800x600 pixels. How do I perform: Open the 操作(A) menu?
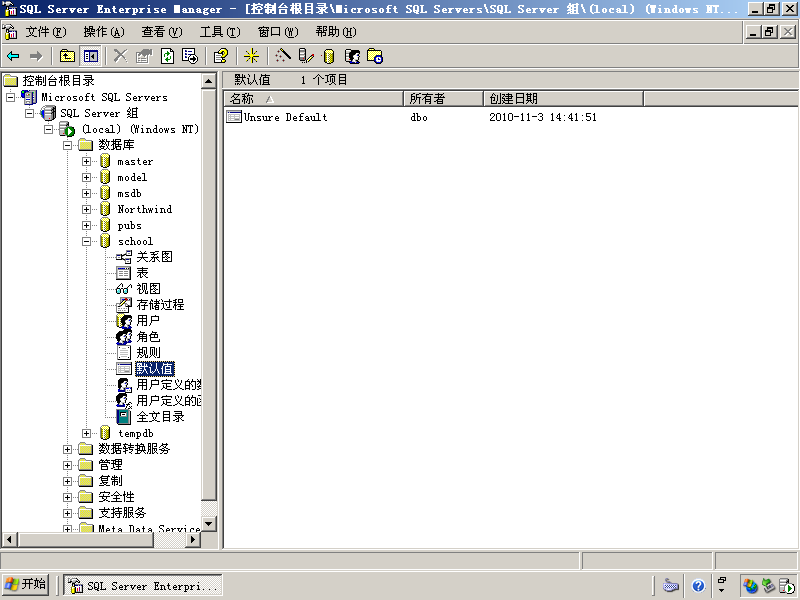point(104,32)
